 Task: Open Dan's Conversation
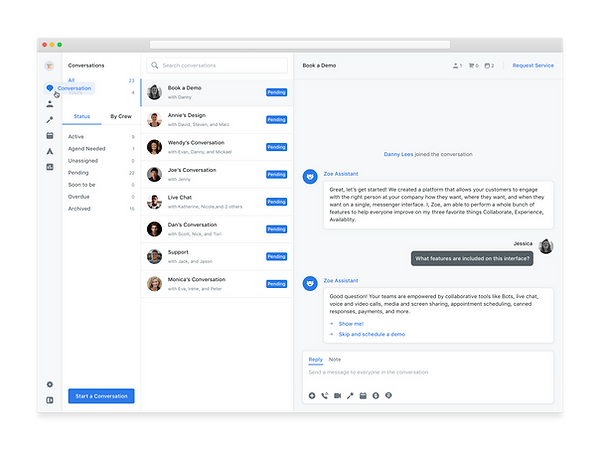[217, 229]
